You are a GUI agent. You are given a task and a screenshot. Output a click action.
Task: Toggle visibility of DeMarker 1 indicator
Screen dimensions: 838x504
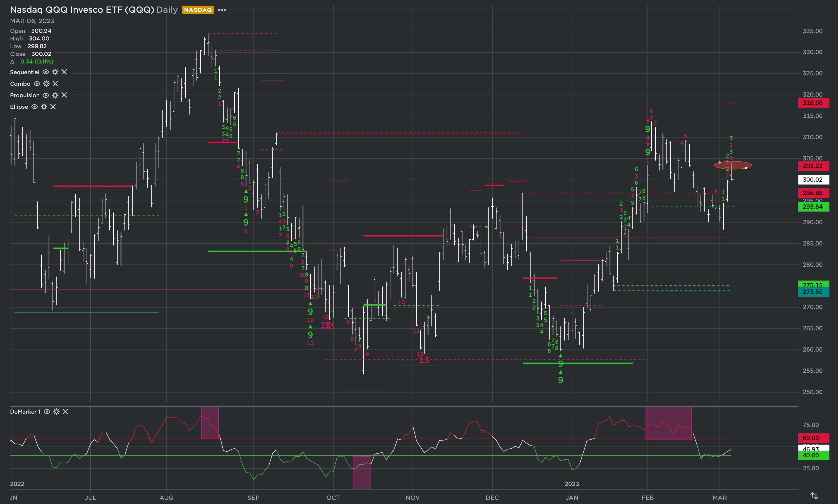tap(47, 412)
